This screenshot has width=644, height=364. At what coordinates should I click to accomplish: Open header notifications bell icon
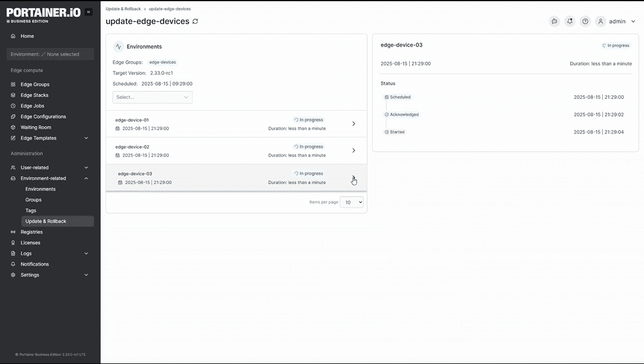click(570, 21)
